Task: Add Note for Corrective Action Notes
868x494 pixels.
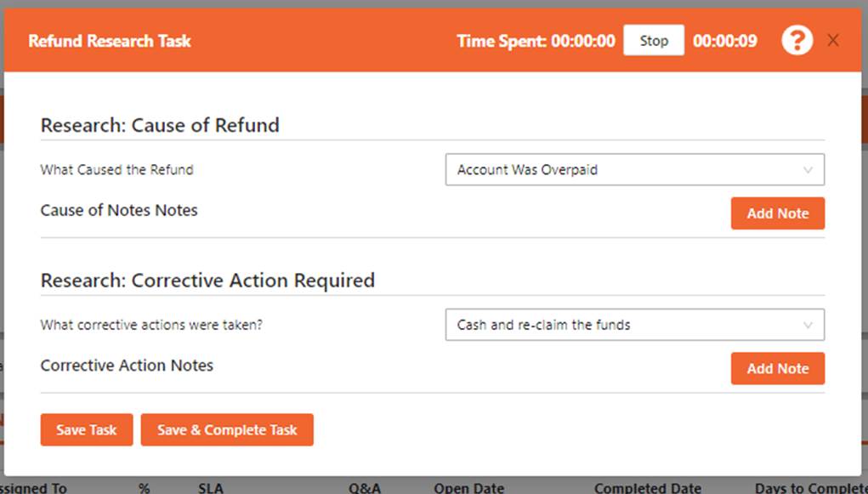Action: pyautogui.click(x=777, y=368)
